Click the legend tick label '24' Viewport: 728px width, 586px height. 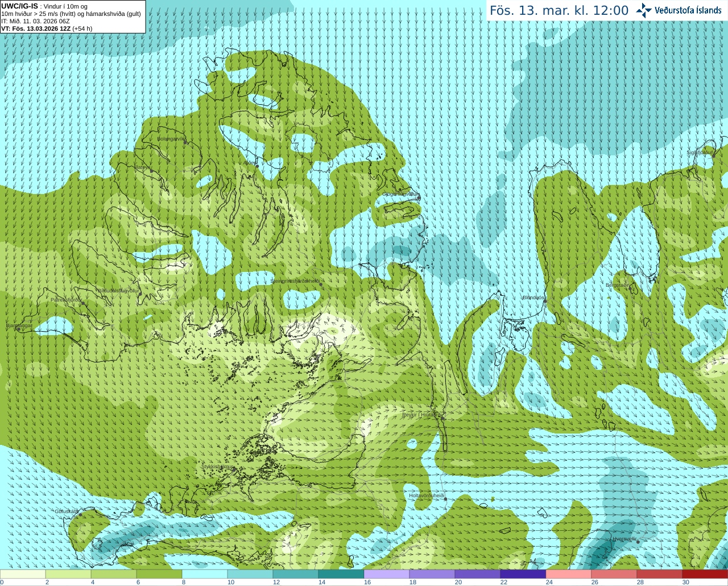(549, 582)
